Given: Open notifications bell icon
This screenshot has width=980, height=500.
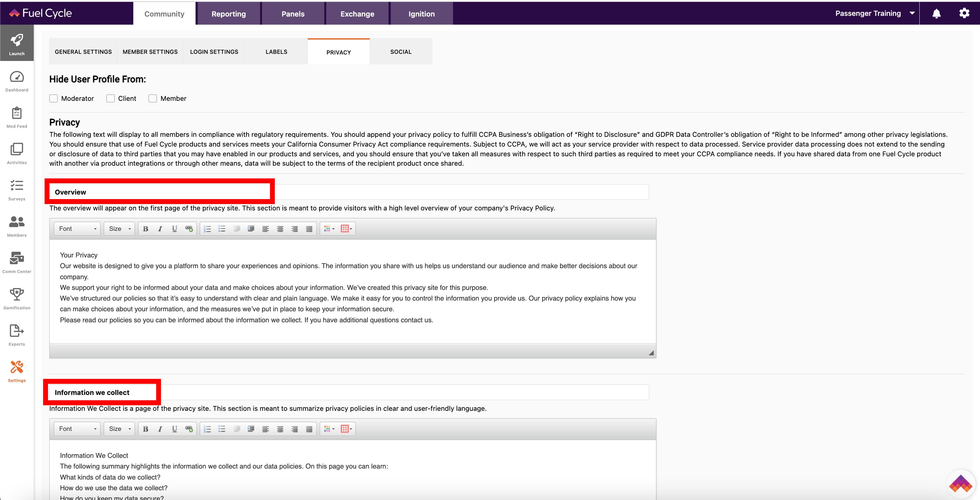Looking at the screenshot, I should tap(936, 14).
